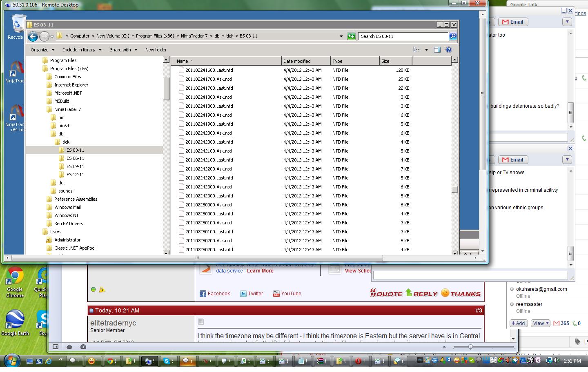Click the REPLY button on the forum post
The image size is (588, 372).
click(x=421, y=293)
